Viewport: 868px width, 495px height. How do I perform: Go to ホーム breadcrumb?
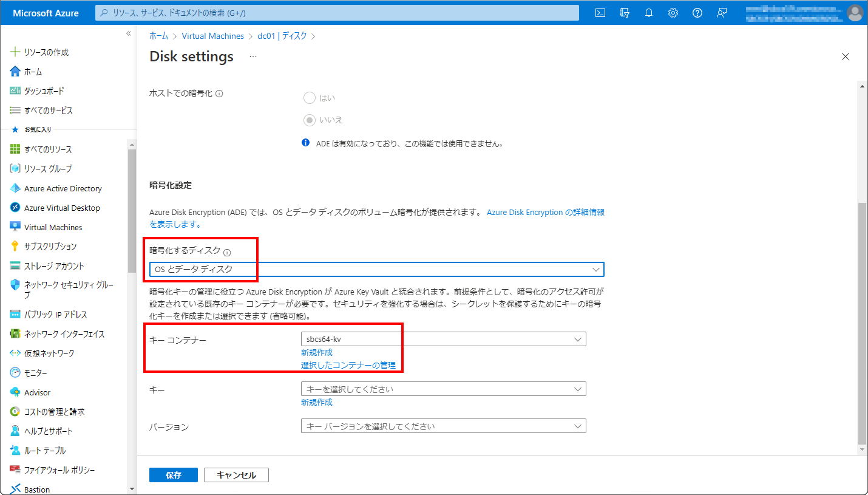159,36
